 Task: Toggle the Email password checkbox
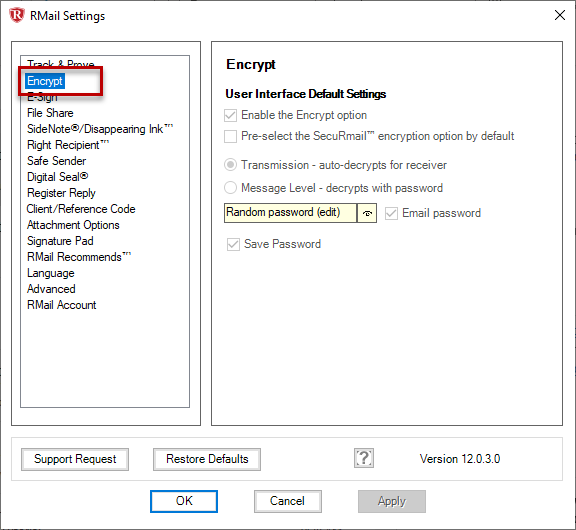pyautogui.click(x=391, y=213)
